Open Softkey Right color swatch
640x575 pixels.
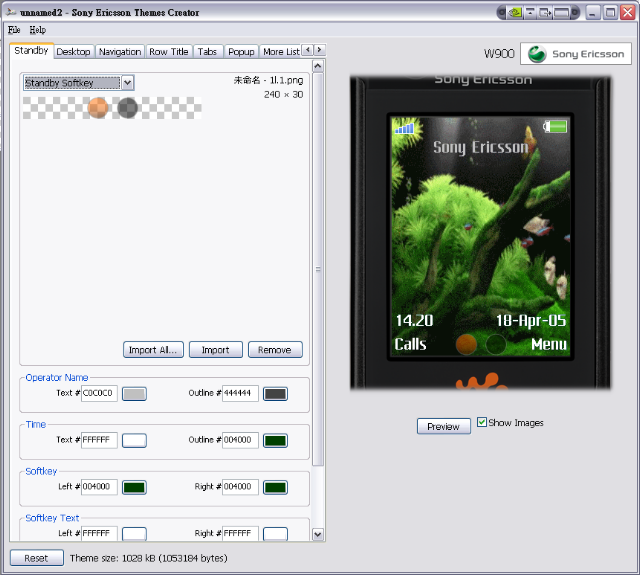[275, 487]
